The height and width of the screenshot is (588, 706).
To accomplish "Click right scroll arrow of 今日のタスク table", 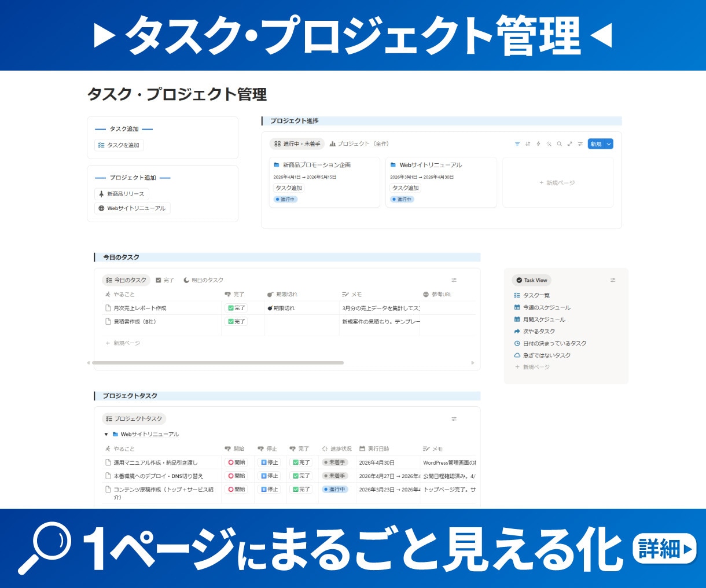I will (x=473, y=363).
